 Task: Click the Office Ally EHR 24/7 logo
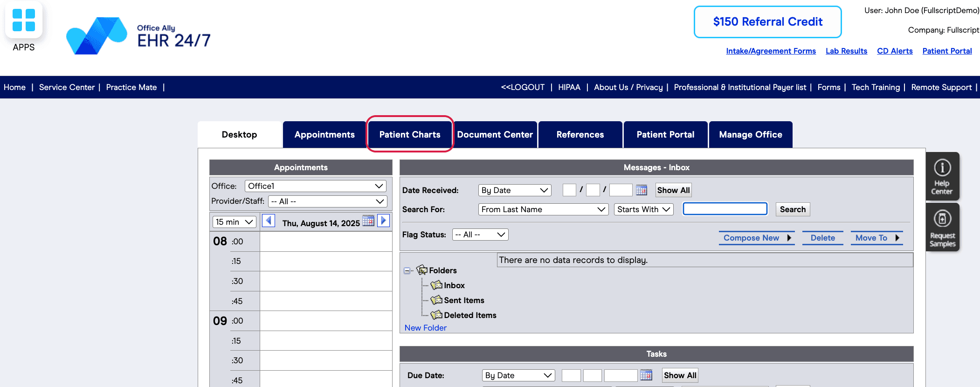pyautogui.click(x=138, y=35)
